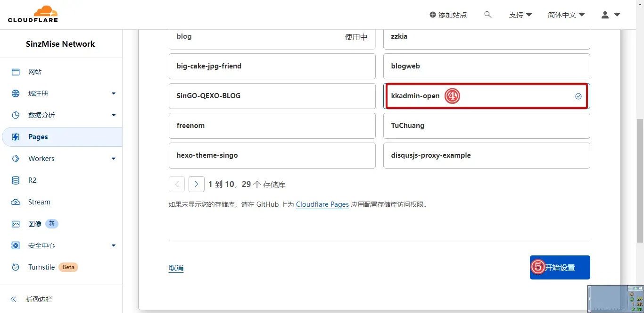Click the 折叠边栏 double-chevron icon
The width and height of the screenshot is (644, 313).
13,299
